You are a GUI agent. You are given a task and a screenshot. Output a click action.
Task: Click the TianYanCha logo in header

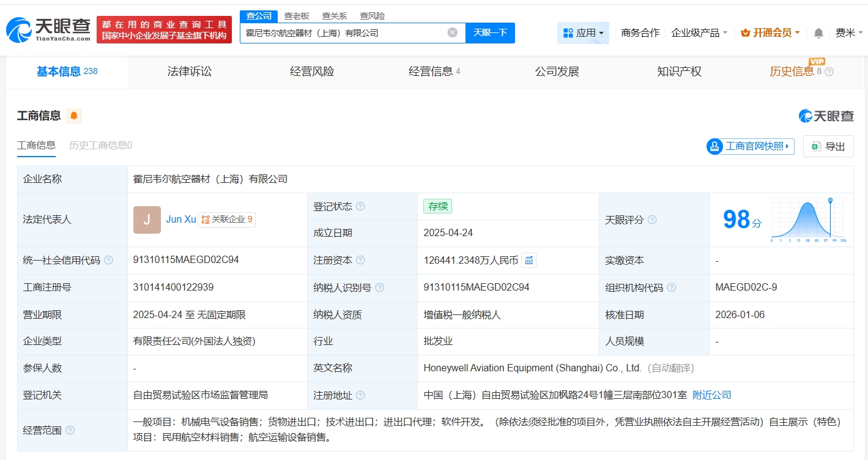pyautogui.click(x=49, y=29)
